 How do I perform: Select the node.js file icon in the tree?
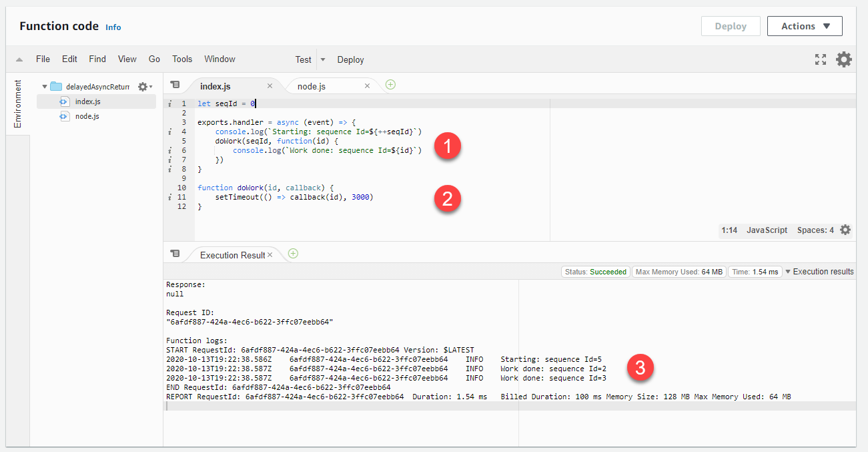65,116
